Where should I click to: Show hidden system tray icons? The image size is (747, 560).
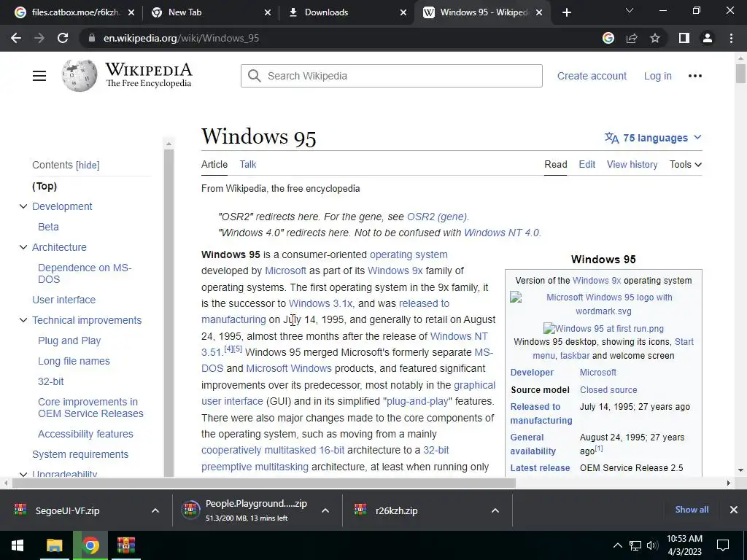point(617,545)
